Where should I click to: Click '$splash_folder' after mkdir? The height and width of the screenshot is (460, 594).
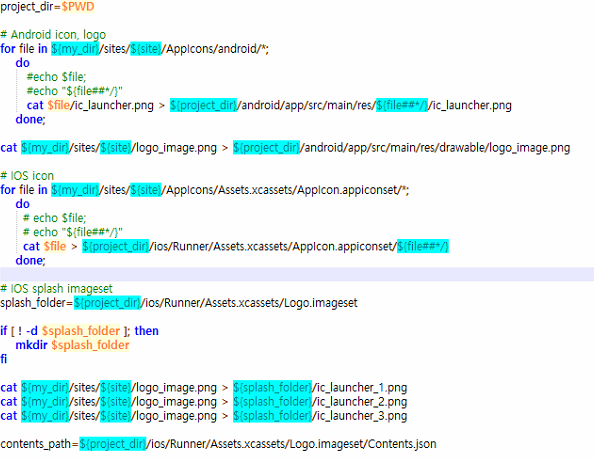(x=90, y=345)
